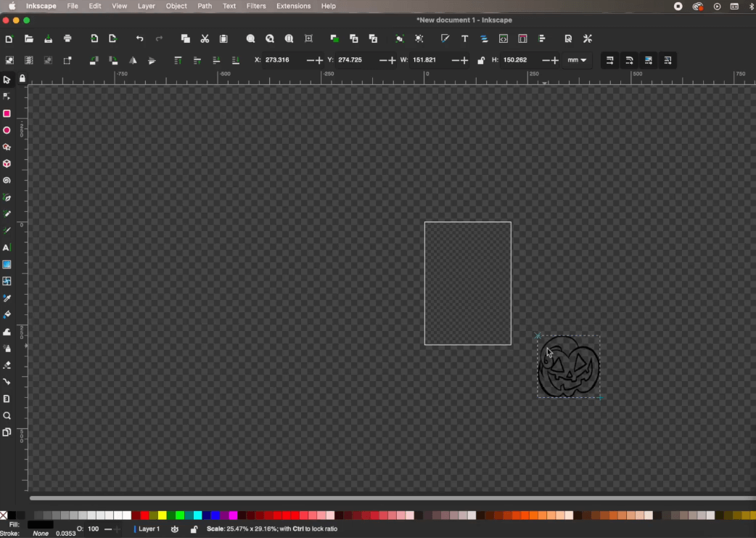Undo the last action

pos(140,38)
